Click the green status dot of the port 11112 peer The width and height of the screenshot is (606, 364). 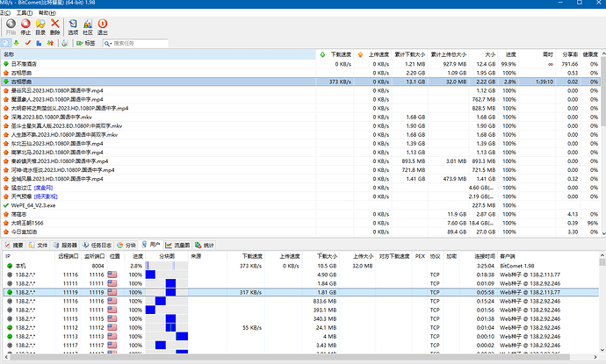click(x=10, y=328)
